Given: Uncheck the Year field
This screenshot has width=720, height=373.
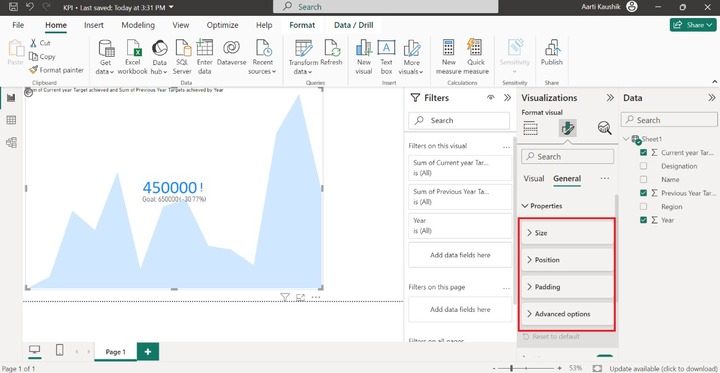Looking at the screenshot, I should click(x=643, y=220).
